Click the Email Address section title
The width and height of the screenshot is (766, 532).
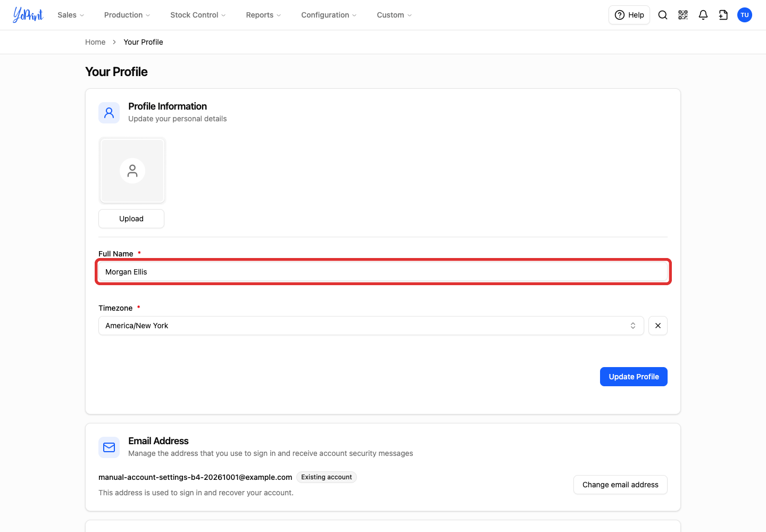coord(159,441)
